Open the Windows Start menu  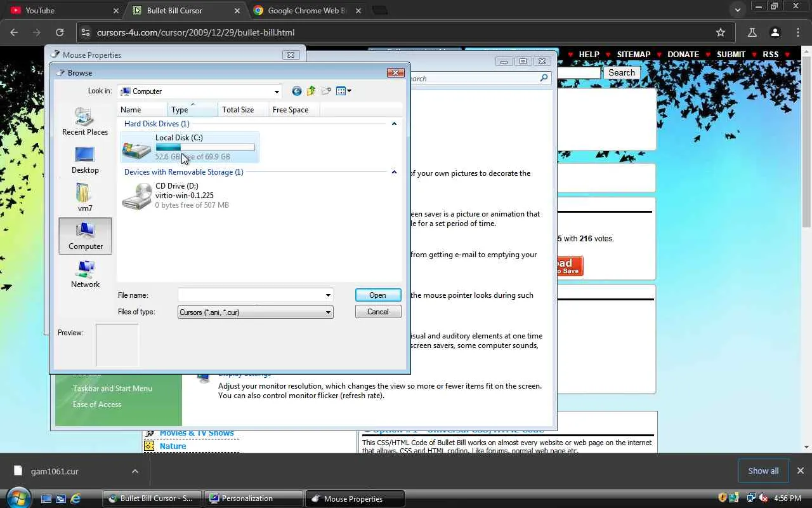[18, 498]
